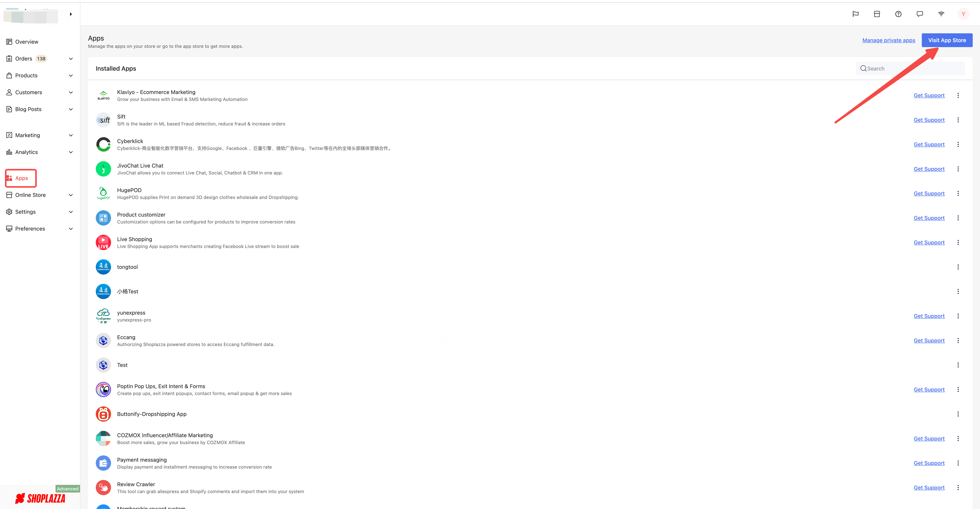Click the Payment messaging app icon
Viewport: 980px width, 509px height.
pyautogui.click(x=103, y=463)
